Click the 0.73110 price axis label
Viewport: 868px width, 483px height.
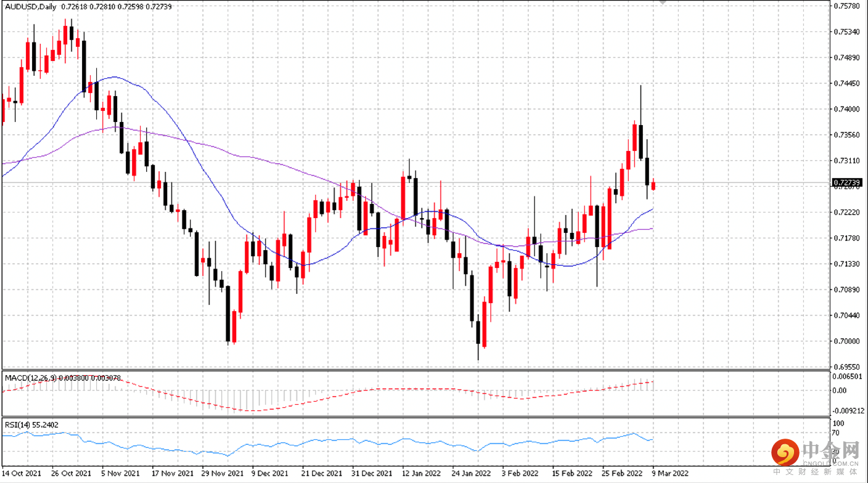pyautogui.click(x=847, y=161)
